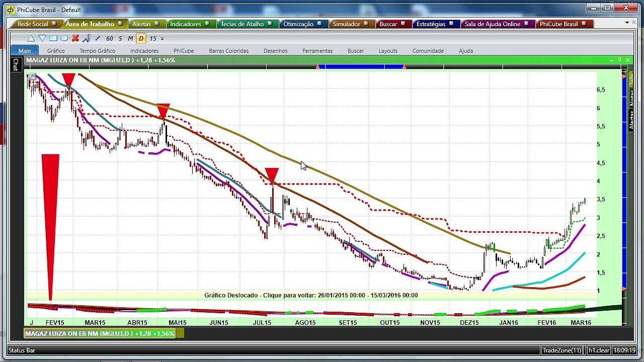Screen dimensions: 644x362
Task: Click the chart corner icon at top-left
Action: point(32,76)
